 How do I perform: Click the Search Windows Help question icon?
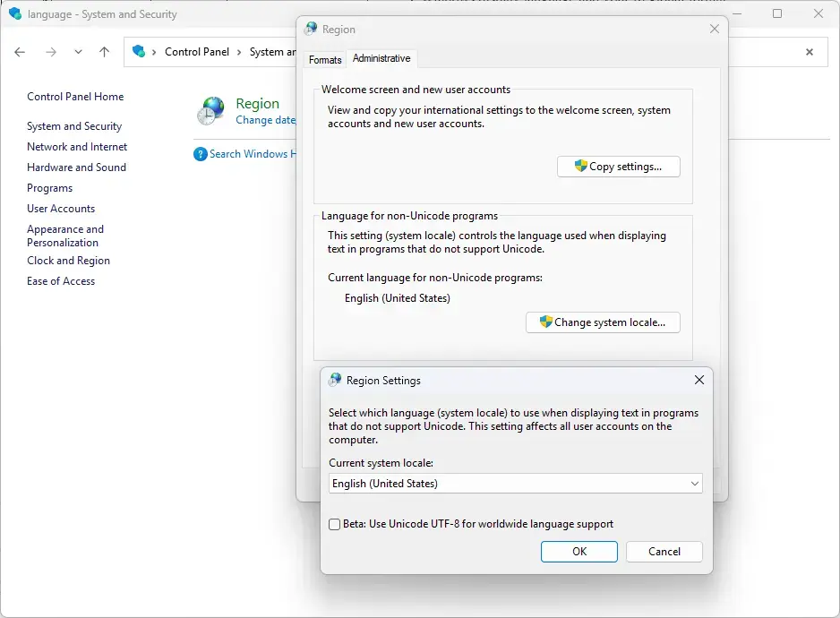pyautogui.click(x=200, y=154)
